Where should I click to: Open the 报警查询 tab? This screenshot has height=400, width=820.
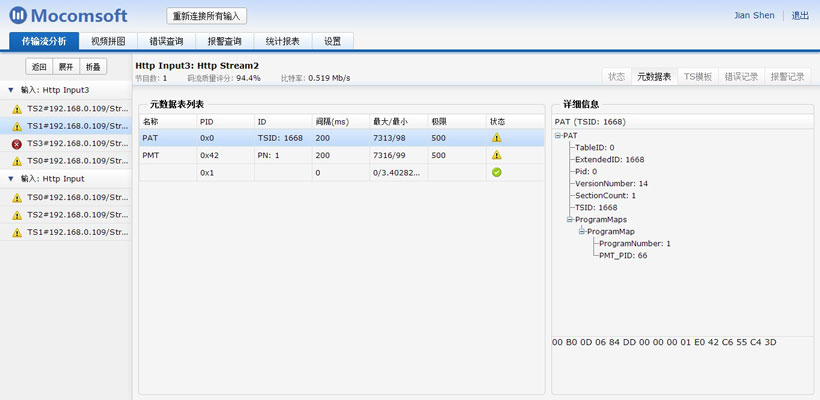[x=225, y=41]
